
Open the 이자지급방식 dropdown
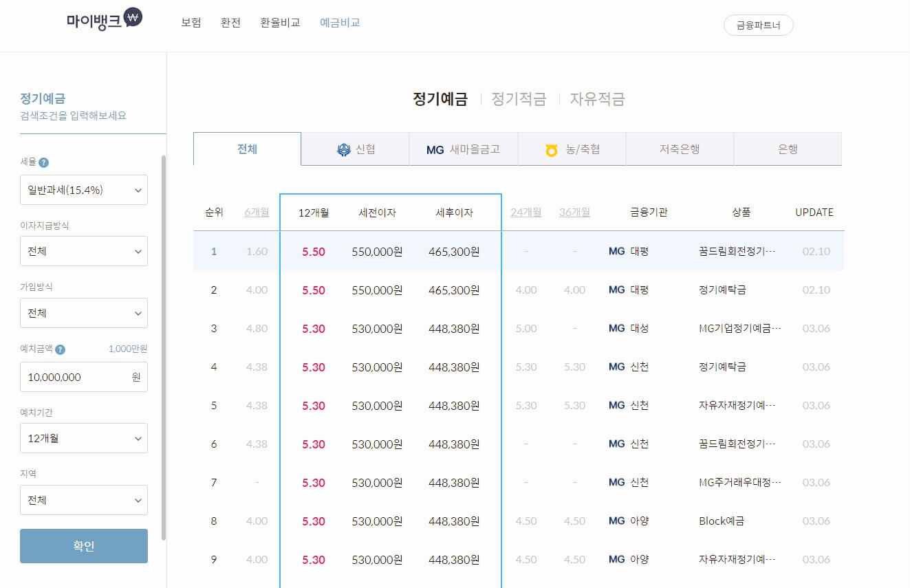[84, 251]
